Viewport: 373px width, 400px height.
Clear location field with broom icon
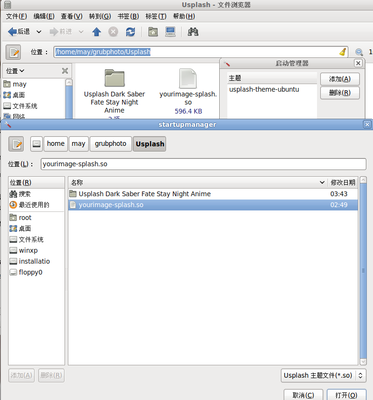pos(343,52)
